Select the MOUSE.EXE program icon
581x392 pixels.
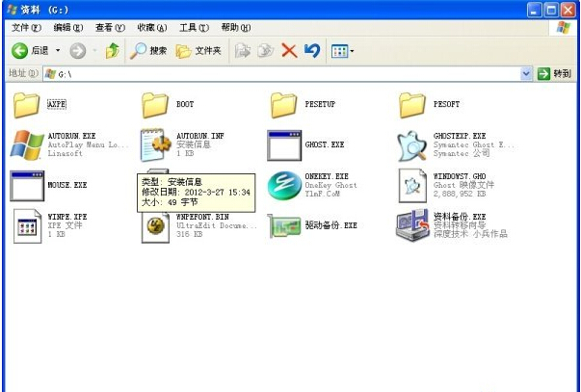[27, 186]
